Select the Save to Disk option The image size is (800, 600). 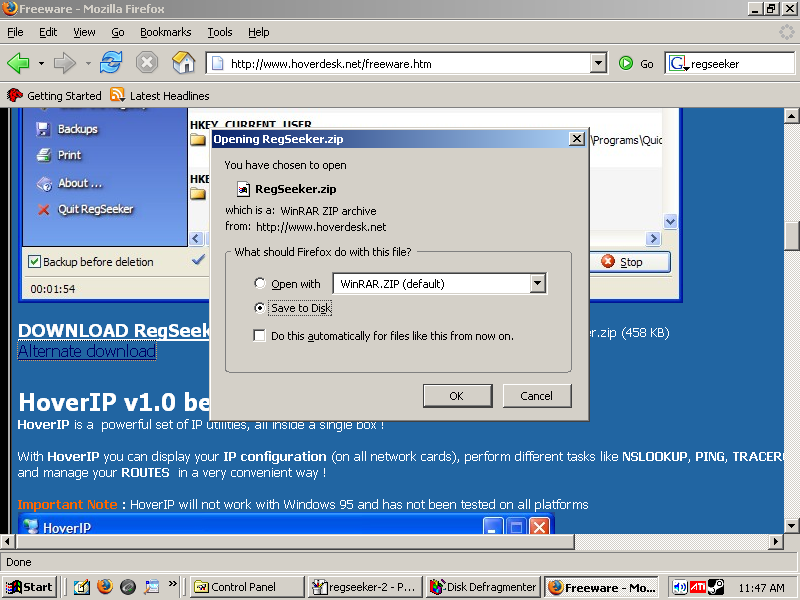(261, 308)
